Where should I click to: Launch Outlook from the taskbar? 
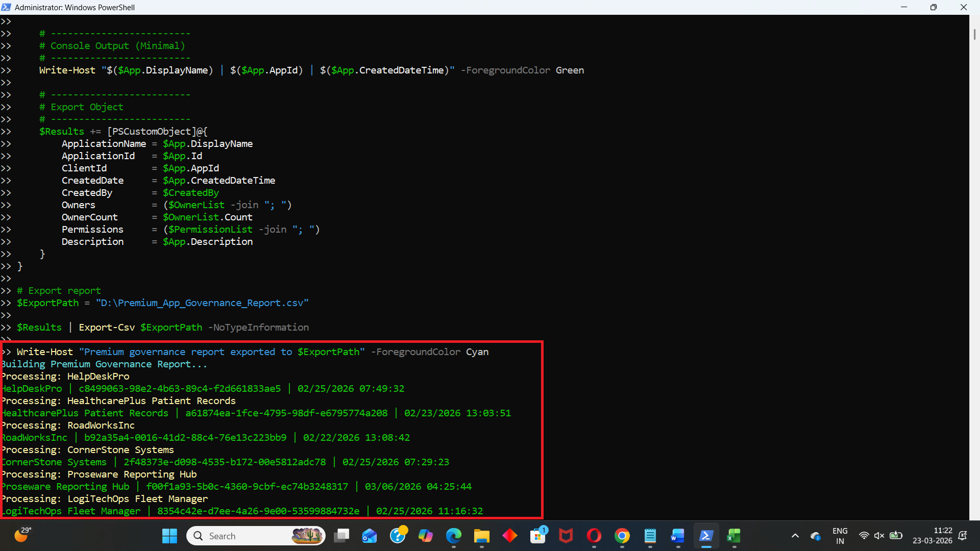click(x=369, y=536)
